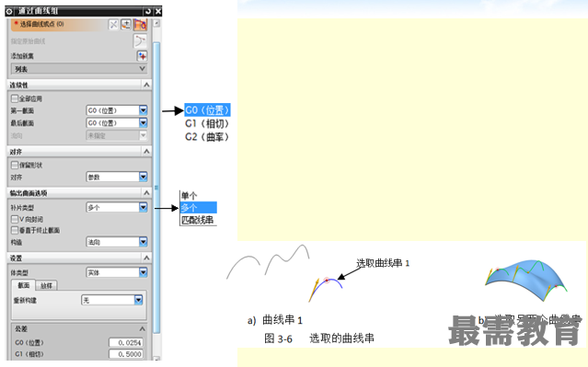Open the 最后截面 continuity dropdown
This screenshot has height=367, width=588.
[x=117, y=123]
